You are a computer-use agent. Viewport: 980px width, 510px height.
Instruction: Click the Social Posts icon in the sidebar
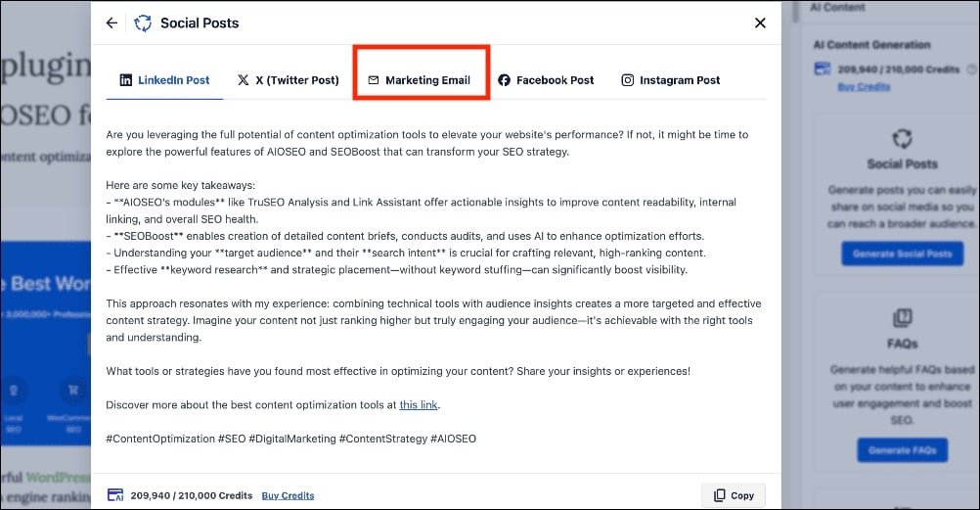click(x=902, y=138)
